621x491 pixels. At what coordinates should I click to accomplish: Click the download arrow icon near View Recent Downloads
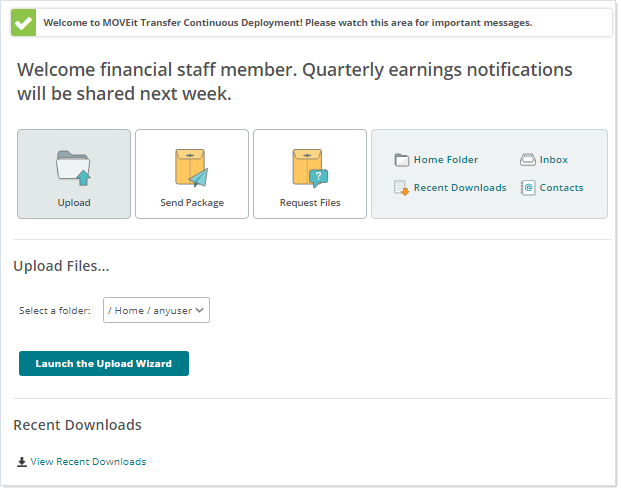(22, 462)
